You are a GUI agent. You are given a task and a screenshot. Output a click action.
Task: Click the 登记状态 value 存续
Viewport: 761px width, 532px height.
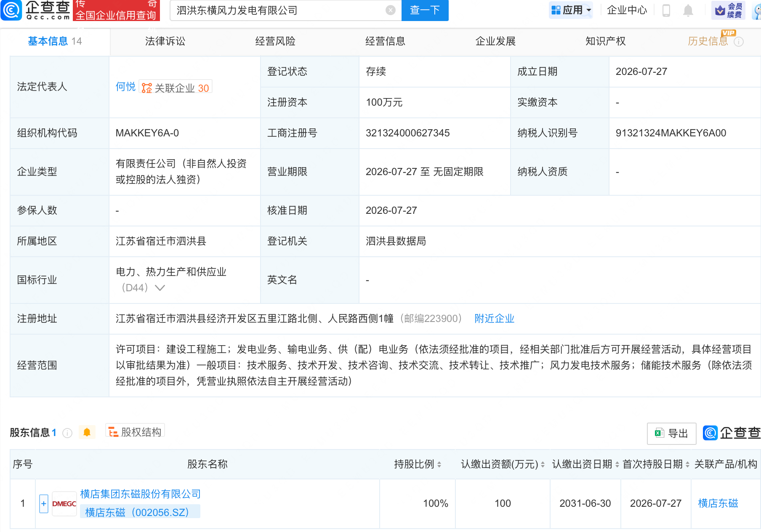(376, 72)
